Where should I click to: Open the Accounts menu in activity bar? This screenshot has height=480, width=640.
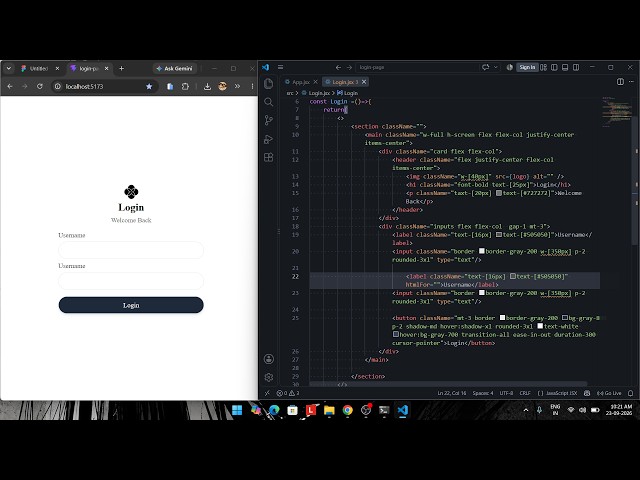tap(269, 359)
